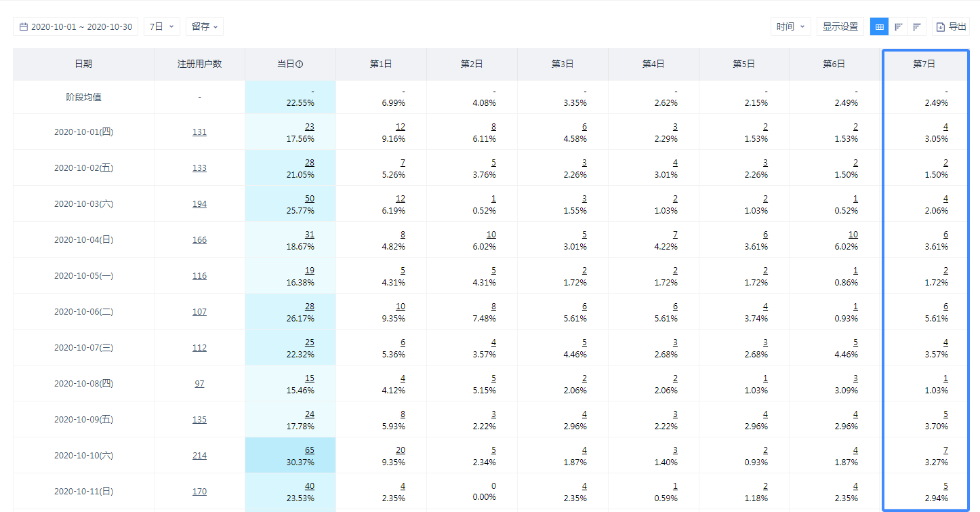Click the 第3日 column header
Image resolution: width=980 pixels, height=512 pixels.
pyautogui.click(x=563, y=64)
